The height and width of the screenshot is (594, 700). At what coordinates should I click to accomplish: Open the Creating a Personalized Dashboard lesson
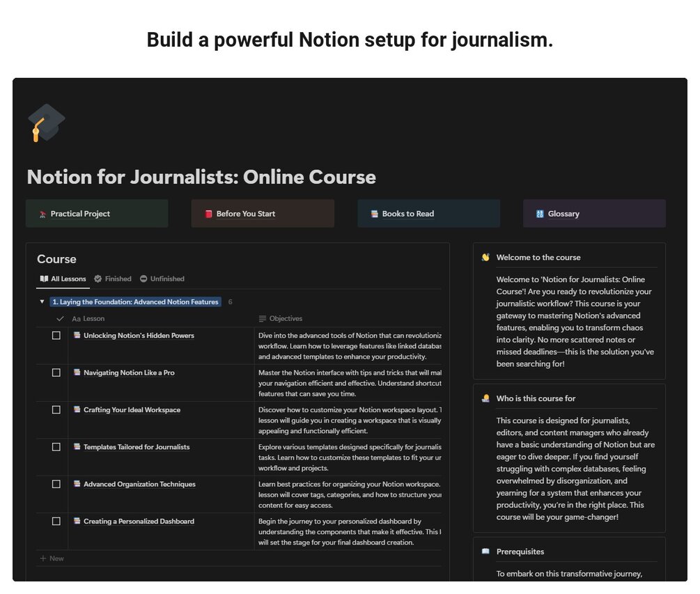tap(139, 522)
